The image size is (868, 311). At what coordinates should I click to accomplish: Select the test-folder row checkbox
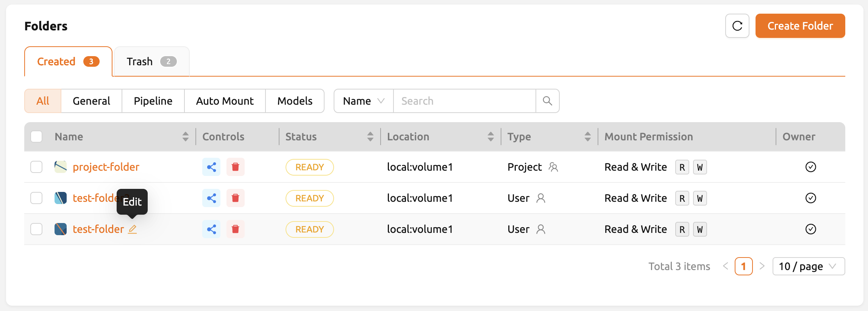click(x=36, y=229)
